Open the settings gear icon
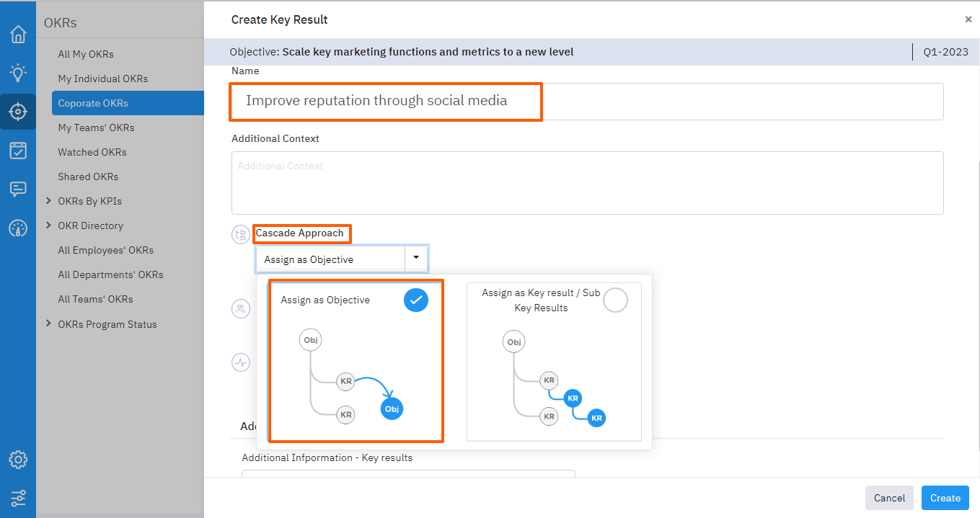 click(x=18, y=460)
